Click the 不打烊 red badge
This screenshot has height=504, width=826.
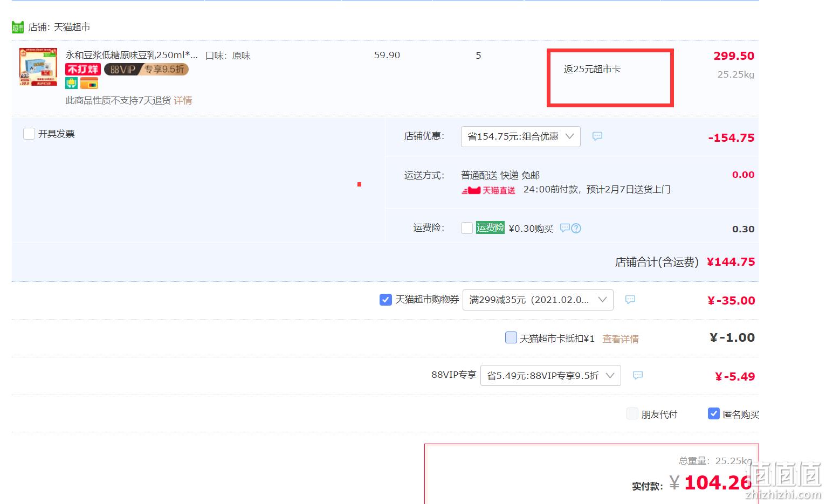click(83, 70)
